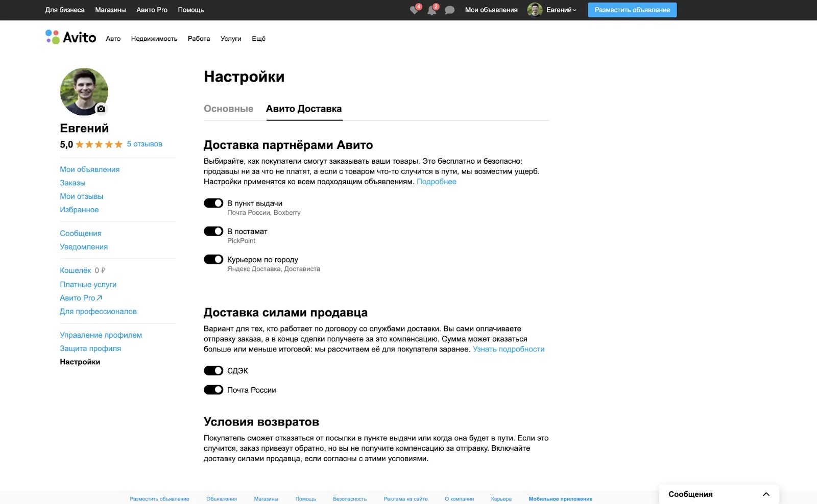Click Доставка партнёрами Авито heading

pos(288,145)
